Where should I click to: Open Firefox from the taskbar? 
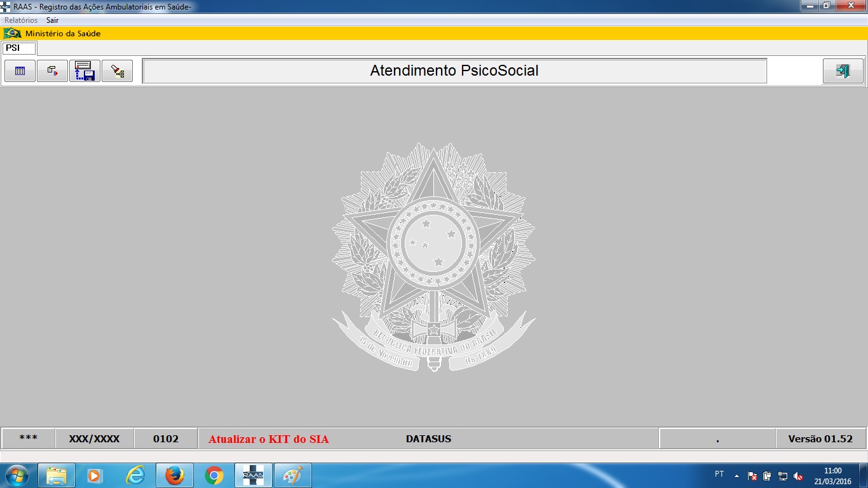point(174,475)
